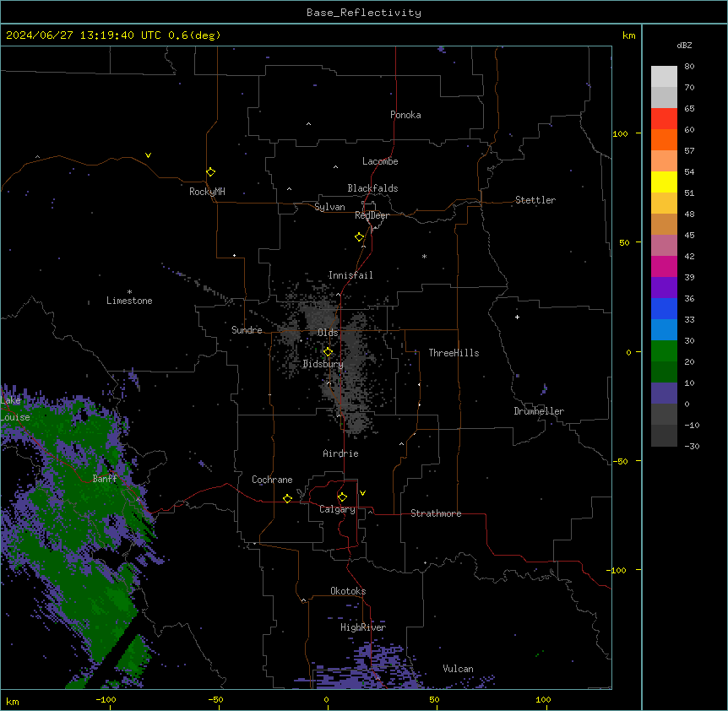The height and width of the screenshot is (711, 728).
Task: Click the Okotoks label
Action: click(348, 591)
